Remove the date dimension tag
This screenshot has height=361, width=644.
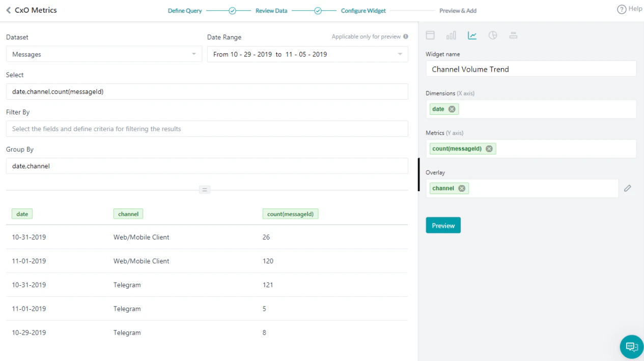452,109
